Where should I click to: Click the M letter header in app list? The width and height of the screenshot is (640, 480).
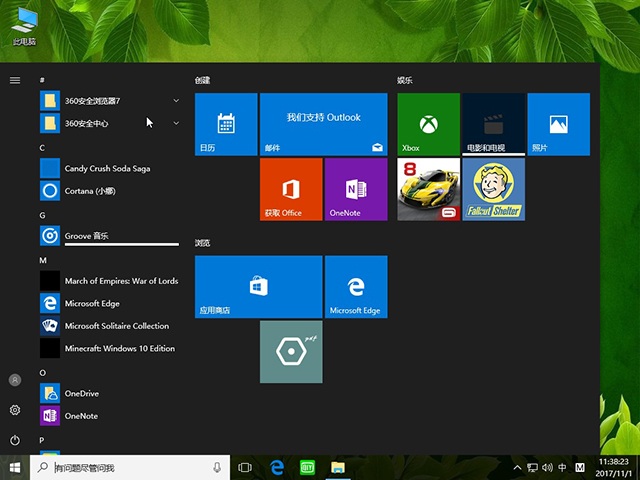pos(43,260)
